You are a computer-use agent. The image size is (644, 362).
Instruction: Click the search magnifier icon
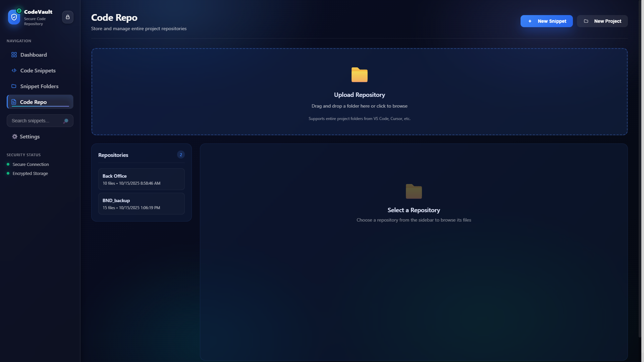pyautogui.click(x=66, y=121)
